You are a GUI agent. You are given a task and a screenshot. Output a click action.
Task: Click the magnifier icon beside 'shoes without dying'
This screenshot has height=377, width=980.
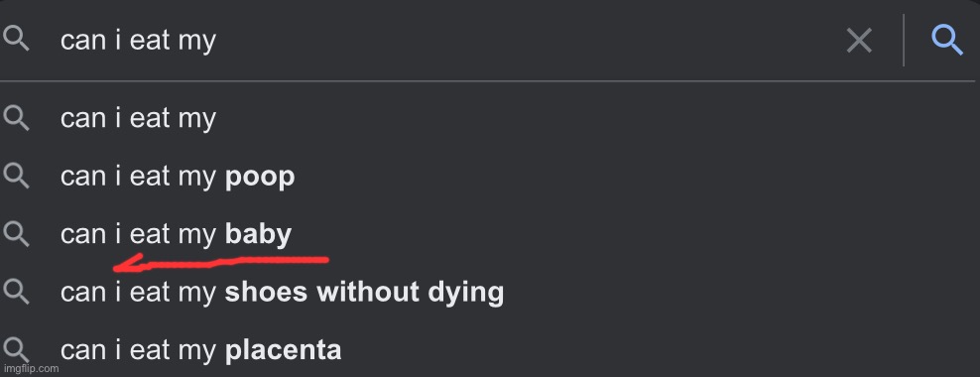(16, 292)
